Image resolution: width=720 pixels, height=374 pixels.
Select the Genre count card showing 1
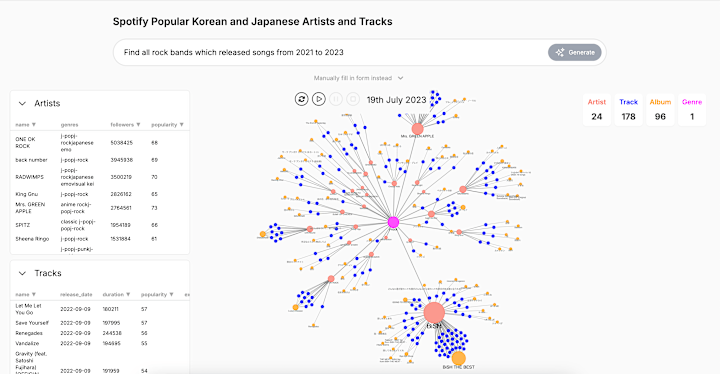click(x=692, y=110)
